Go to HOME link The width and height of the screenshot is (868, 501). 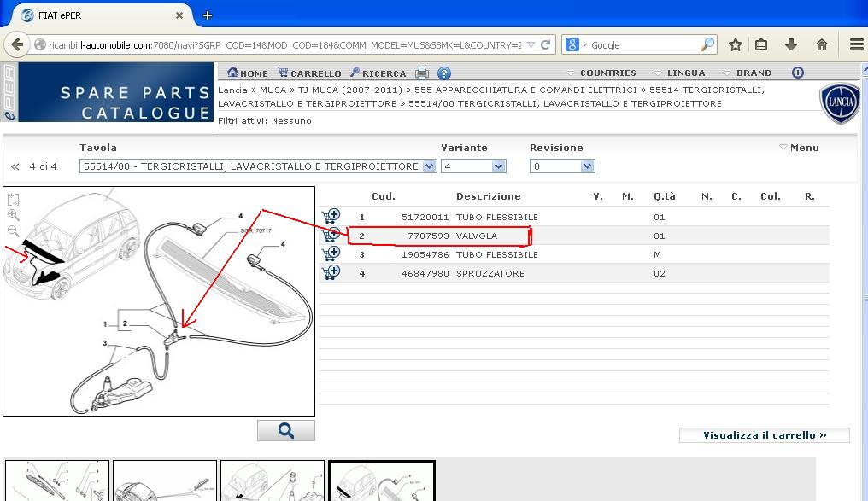point(248,73)
